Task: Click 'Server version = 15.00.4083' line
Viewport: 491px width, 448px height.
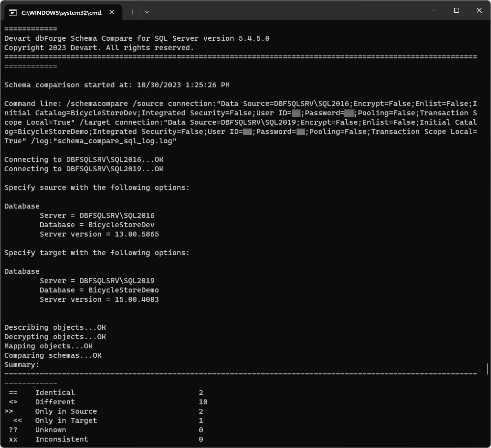Action: 99,299
